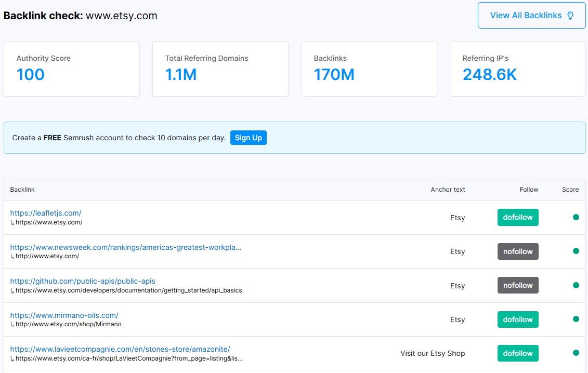Click the nofollow badge for the Newsweek backlink
The width and height of the screenshot is (588, 373).
[x=518, y=251]
